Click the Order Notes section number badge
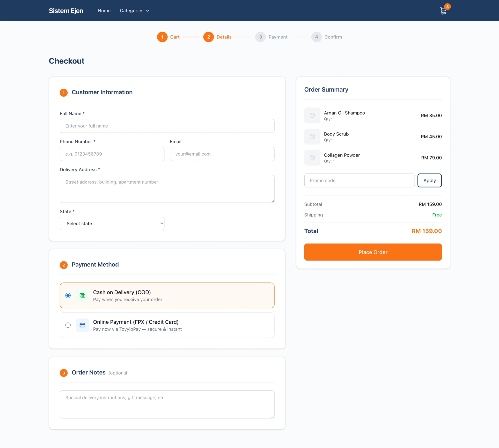This screenshot has width=499, height=448. [x=64, y=373]
